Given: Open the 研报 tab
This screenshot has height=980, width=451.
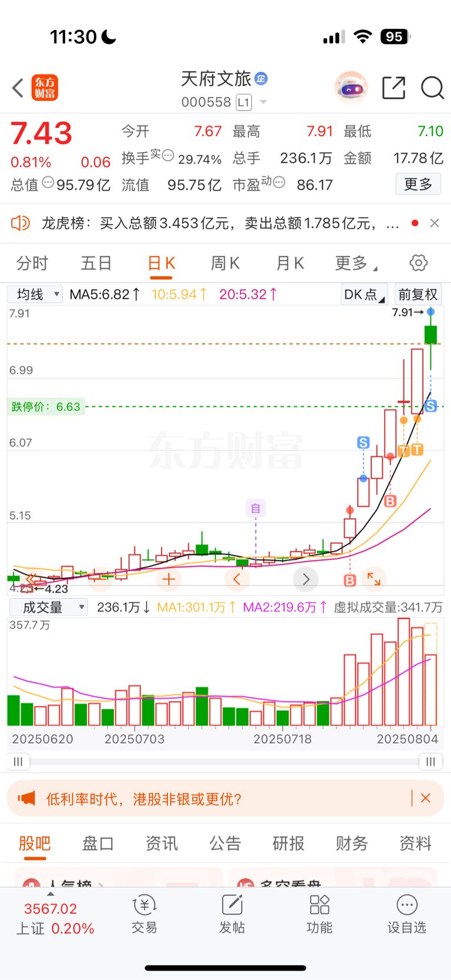Looking at the screenshot, I should (x=288, y=843).
